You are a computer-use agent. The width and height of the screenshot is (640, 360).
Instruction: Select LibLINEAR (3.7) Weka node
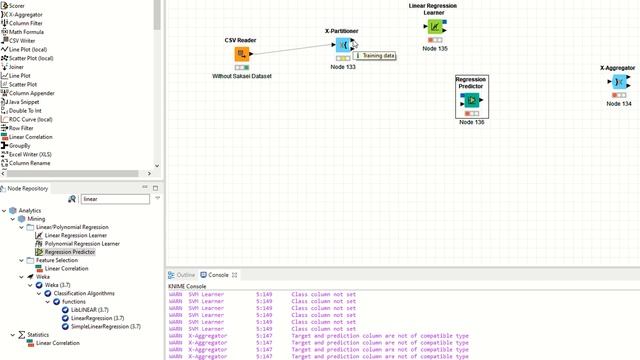89,310
